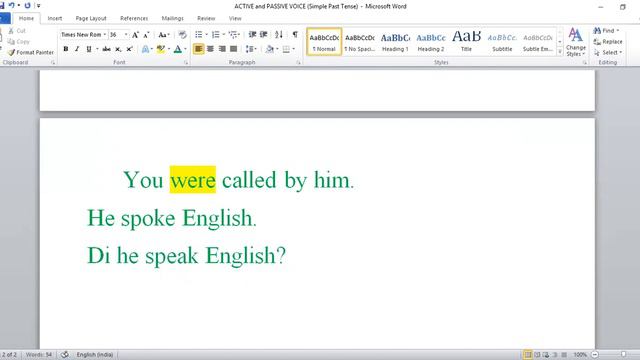Enable Align Text Left
Screen dimensions: 640x360
coord(199,49)
